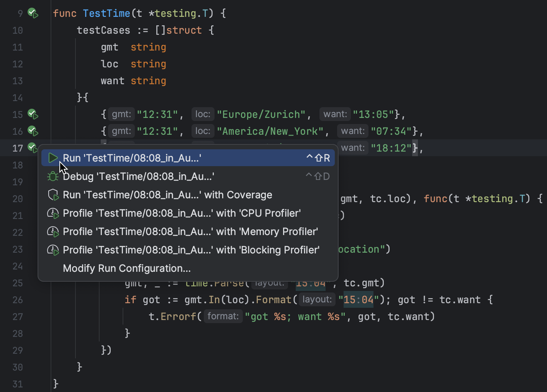Choose Debug 'TestTime/08:08_in_Au...' menu entry
Image resolution: width=547 pixels, height=392 pixels.
138,176
